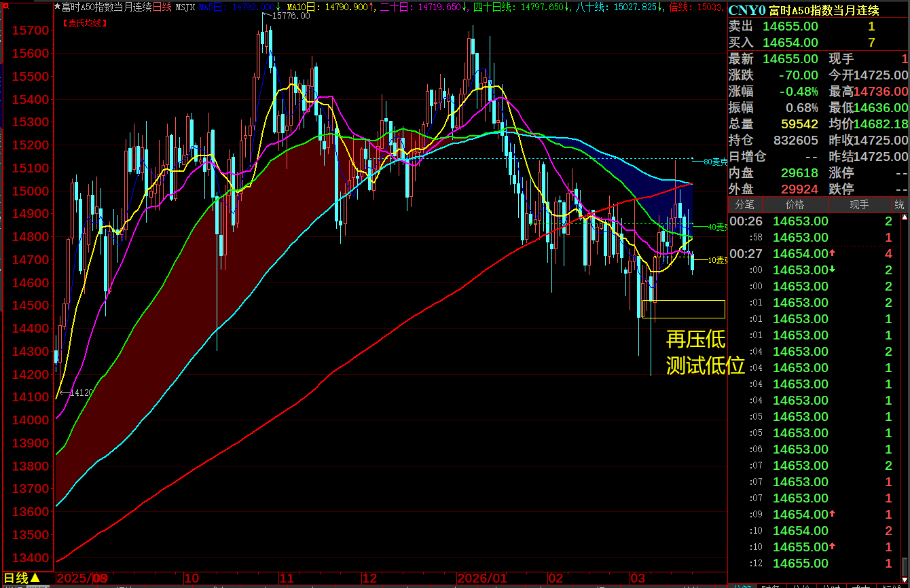Screen dimensions: 910x588
Task: Click the red up-arrow beside the 00:27 14654.00 tick
Action: click(x=833, y=254)
